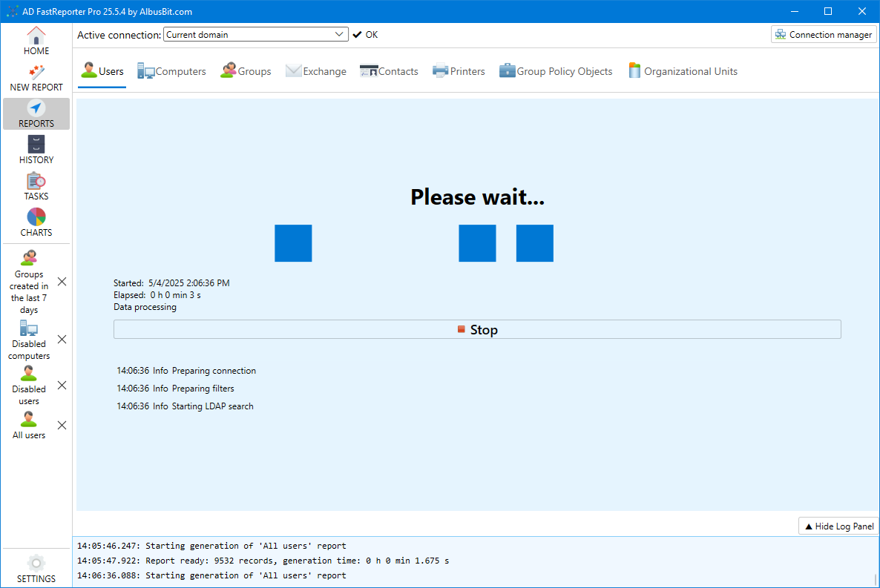Maximize the AD FastReporter window

pos(828,11)
